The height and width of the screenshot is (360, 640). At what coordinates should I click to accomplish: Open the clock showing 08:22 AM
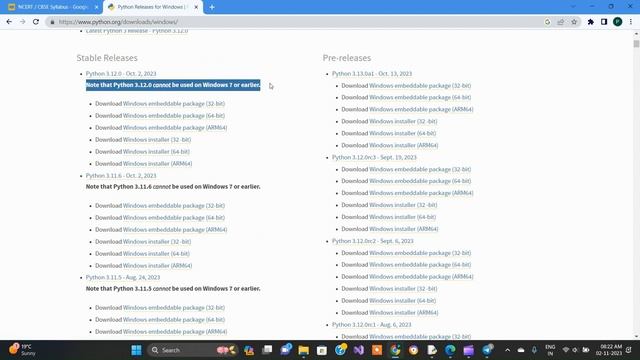click(x=609, y=350)
